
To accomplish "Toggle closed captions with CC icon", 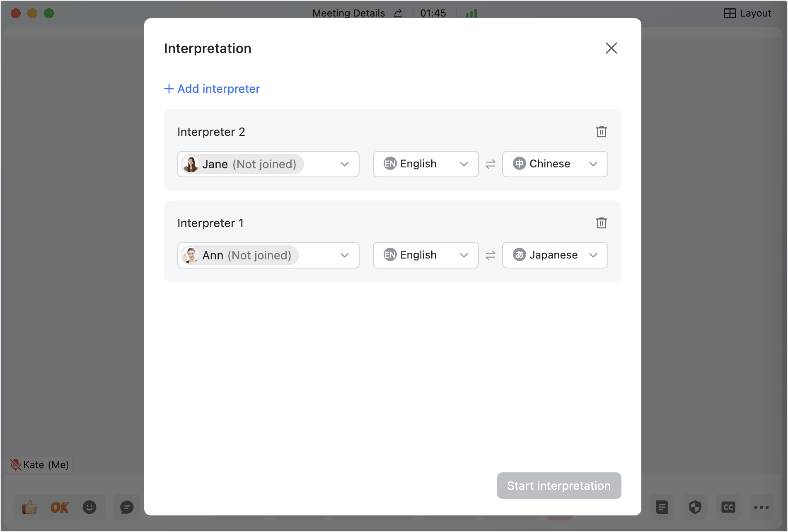I will pos(728,507).
